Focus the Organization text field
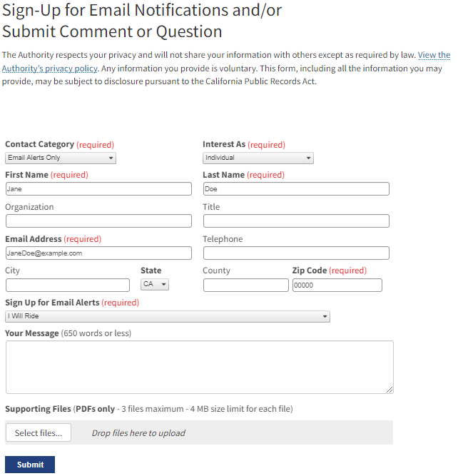458x476 pixels. (x=98, y=221)
